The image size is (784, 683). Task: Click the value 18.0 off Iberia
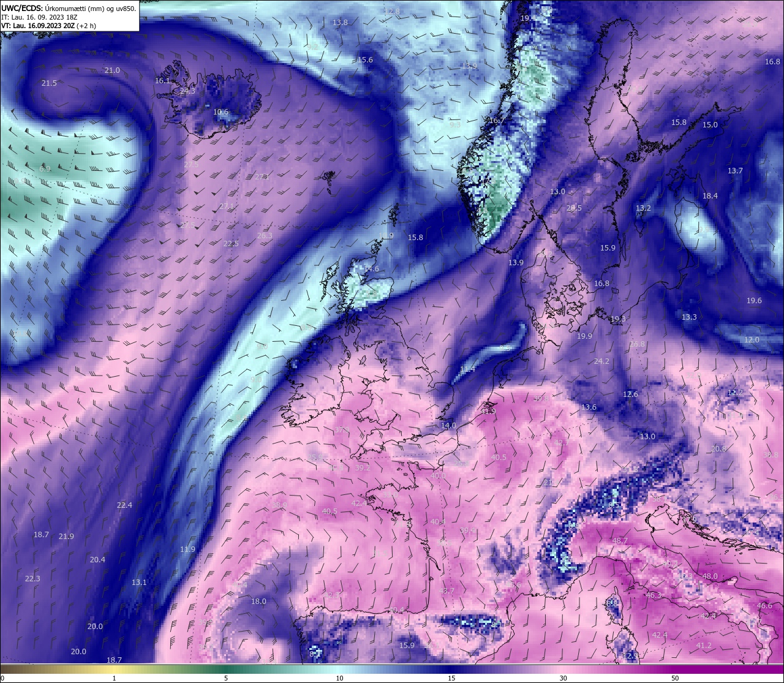(x=258, y=602)
